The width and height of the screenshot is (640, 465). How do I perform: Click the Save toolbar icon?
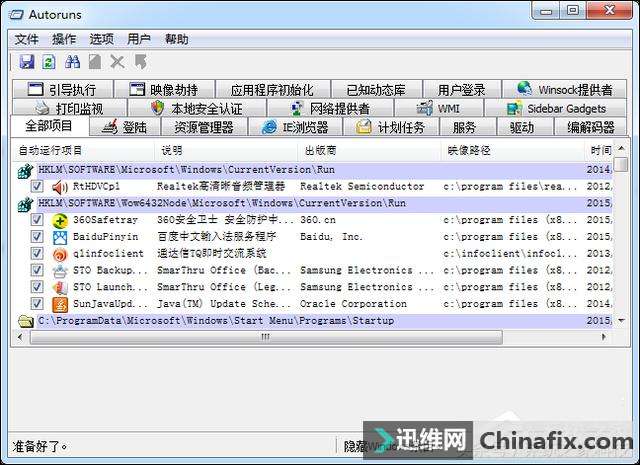pyautogui.click(x=27, y=62)
